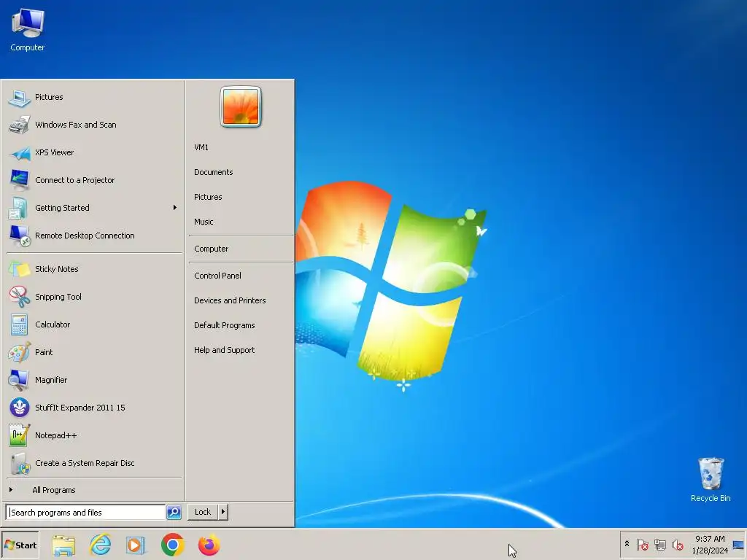The image size is (747, 560).
Task: Launch Internet Explorer from the taskbar
Action: tap(100, 545)
